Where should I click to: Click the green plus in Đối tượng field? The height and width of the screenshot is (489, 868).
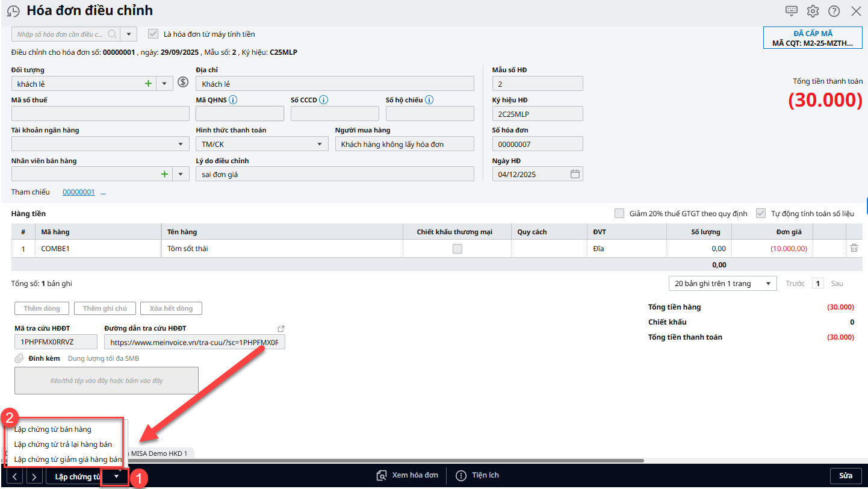[x=148, y=84]
